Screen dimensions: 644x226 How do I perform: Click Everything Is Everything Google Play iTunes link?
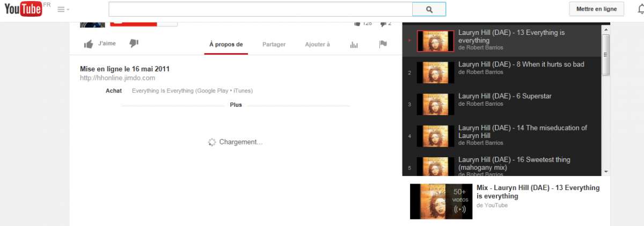(x=192, y=91)
